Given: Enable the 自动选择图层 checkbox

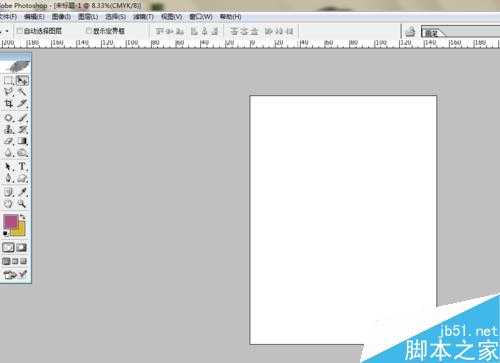Looking at the screenshot, I should (20, 31).
